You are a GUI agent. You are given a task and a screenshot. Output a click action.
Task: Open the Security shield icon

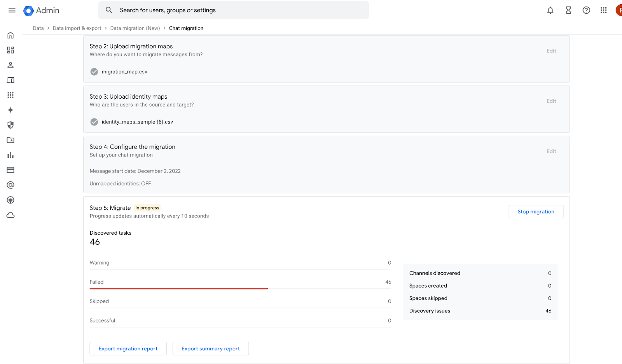(10, 125)
